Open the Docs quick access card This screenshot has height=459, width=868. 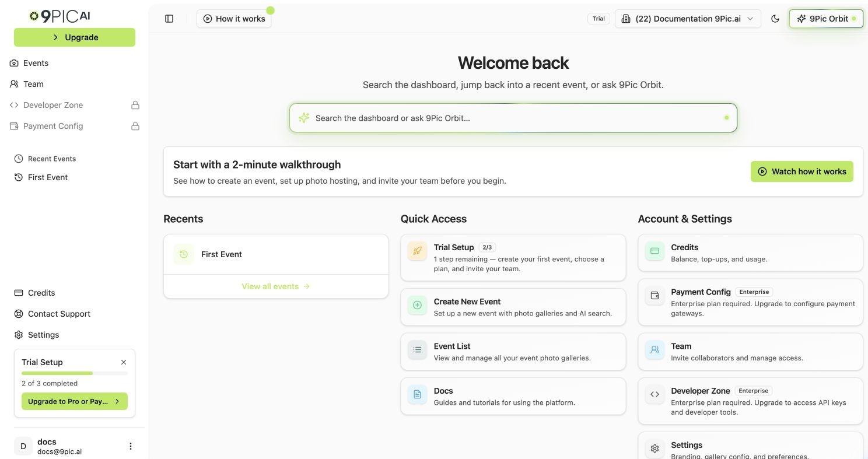[x=513, y=396]
